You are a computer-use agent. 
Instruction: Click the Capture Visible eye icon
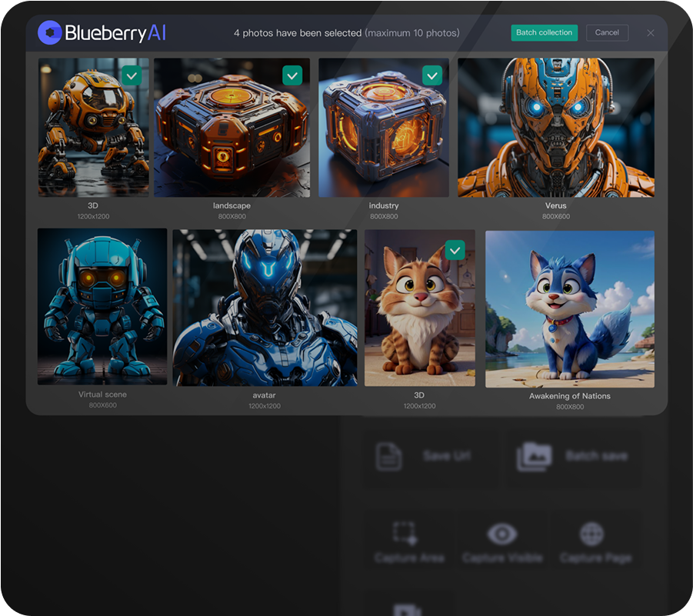pyautogui.click(x=501, y=534)
